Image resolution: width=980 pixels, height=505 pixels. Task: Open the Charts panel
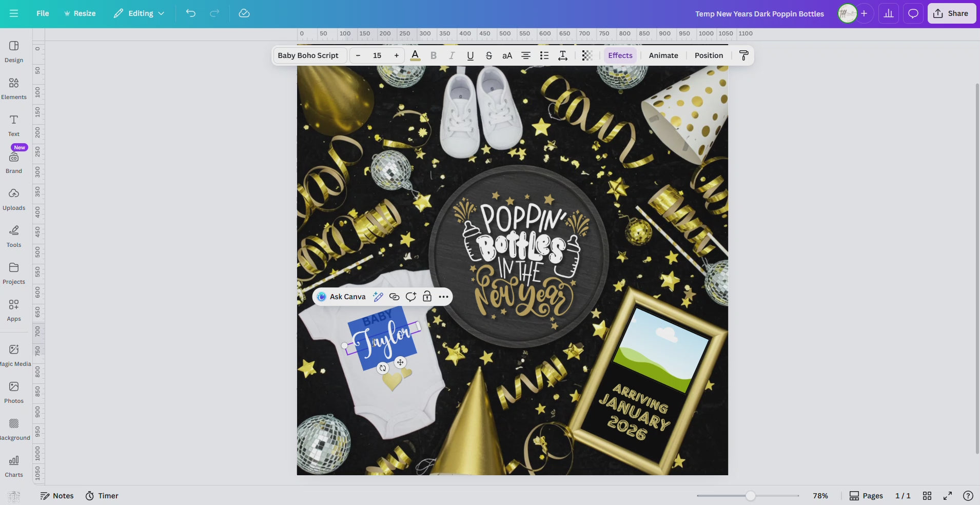point(13,464)
